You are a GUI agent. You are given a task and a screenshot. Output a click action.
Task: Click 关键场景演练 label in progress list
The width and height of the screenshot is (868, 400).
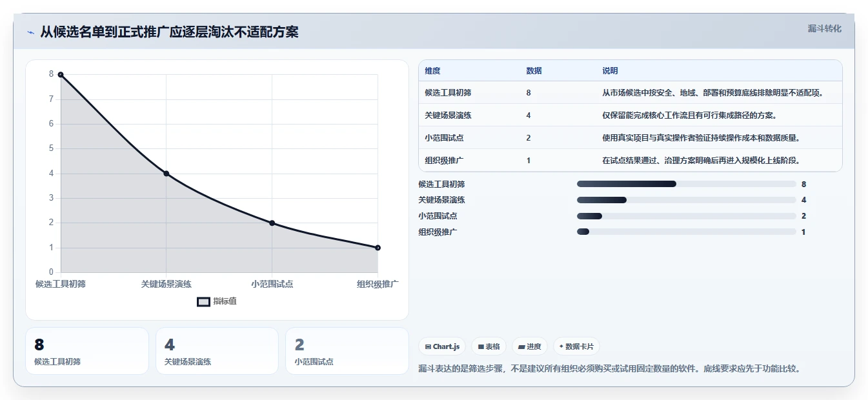[x=441, y=200]
